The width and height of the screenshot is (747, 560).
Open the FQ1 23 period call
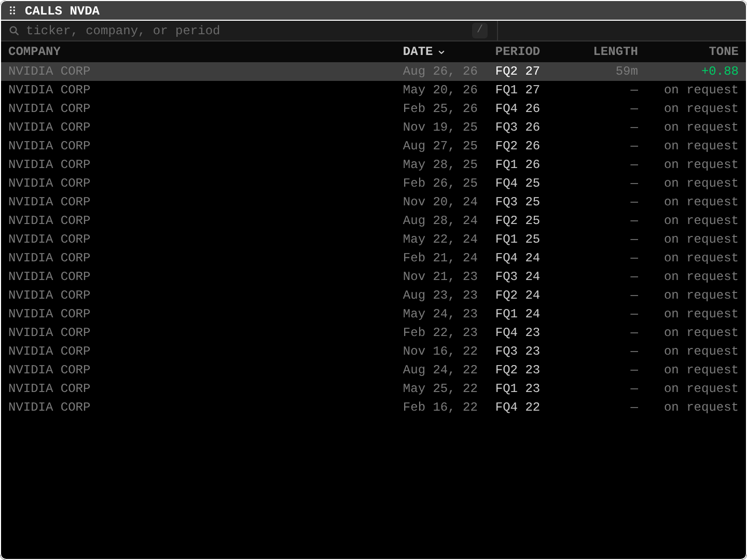[x=517, y=388]
